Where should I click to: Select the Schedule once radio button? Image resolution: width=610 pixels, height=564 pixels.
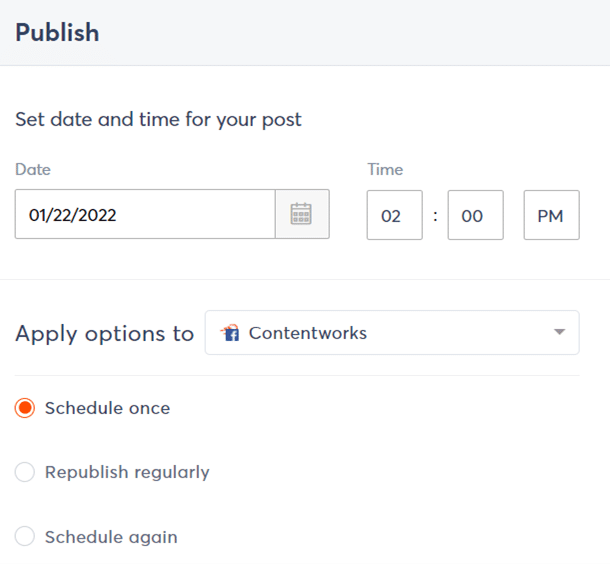coord(25,408)
